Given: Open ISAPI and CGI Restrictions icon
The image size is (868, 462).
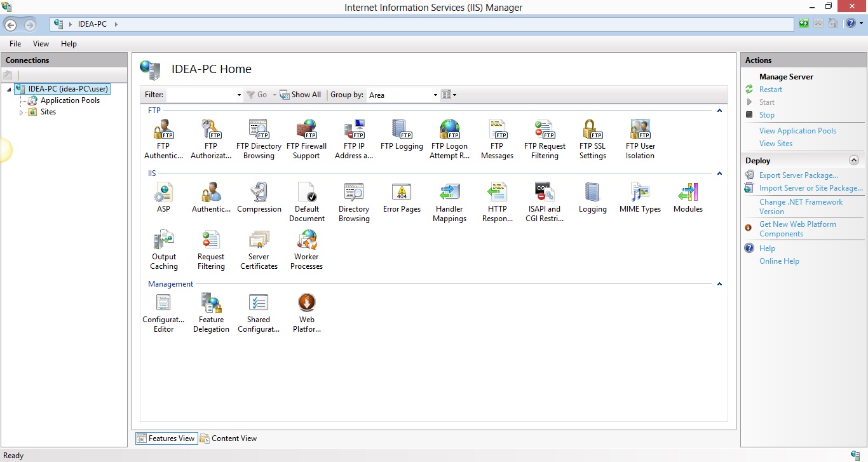Looking at the screenshot, I should (545, 202).
